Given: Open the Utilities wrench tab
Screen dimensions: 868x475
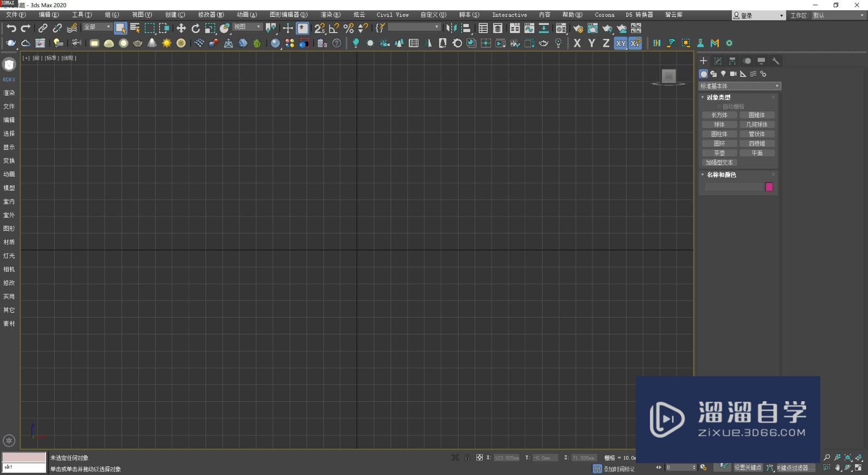Looking at the screenshot, I should click(x=776, y=61).
